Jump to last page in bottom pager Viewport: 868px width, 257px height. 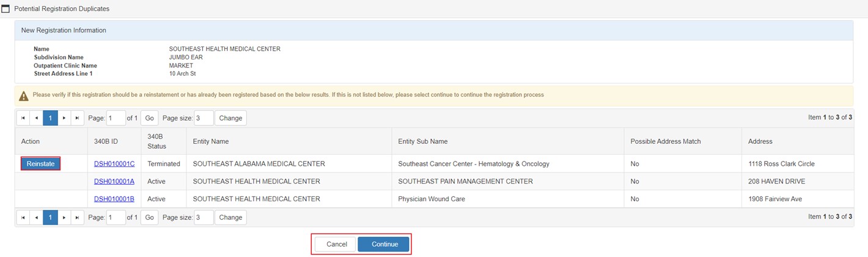coord(77,217)
